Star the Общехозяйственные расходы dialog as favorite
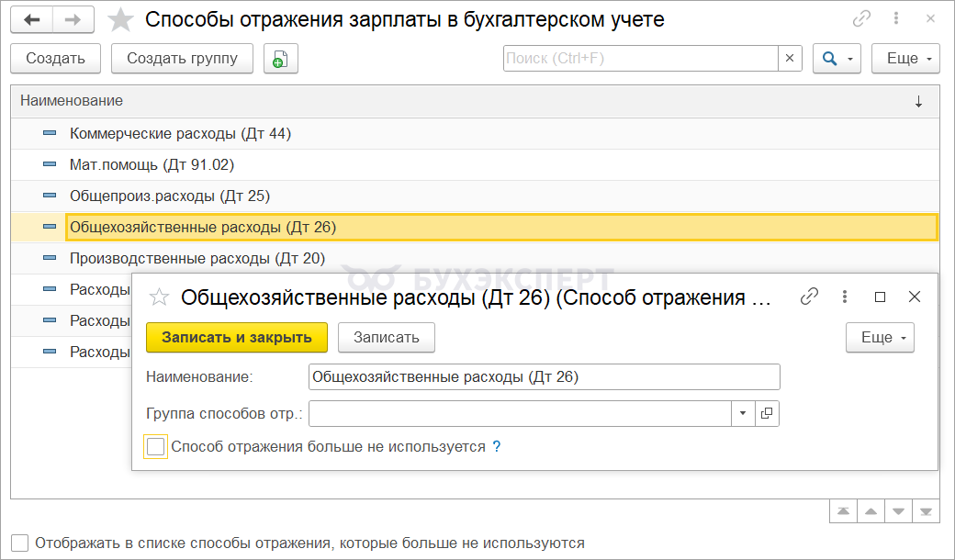 (x=160, y=297)
